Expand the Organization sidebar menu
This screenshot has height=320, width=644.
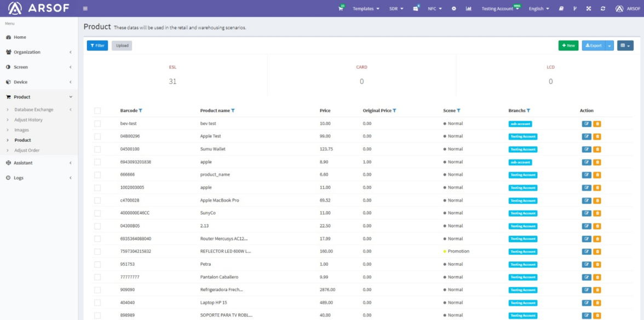point(38,52)
